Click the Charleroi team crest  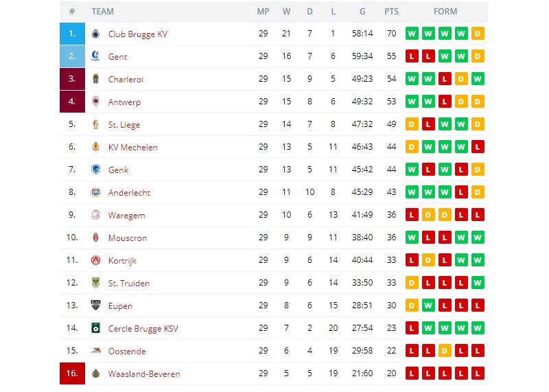pyautogui.click(x=95, y=79)
